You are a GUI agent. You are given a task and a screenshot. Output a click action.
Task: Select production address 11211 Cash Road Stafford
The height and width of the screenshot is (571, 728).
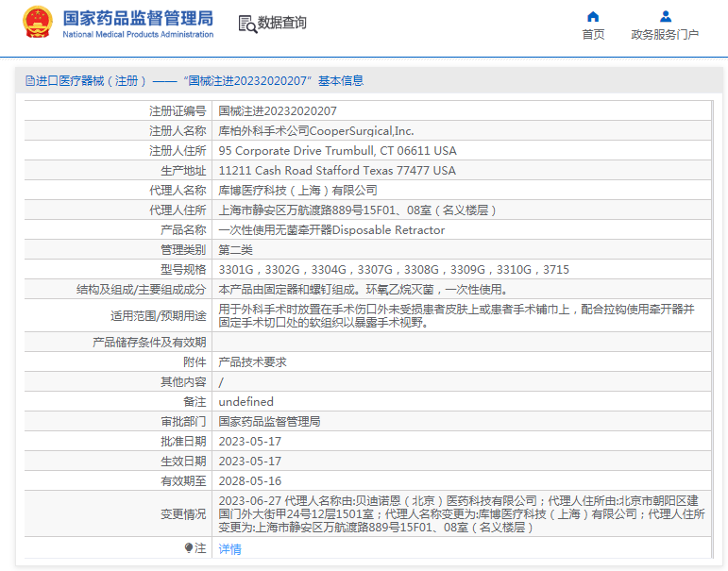(337, 171)
